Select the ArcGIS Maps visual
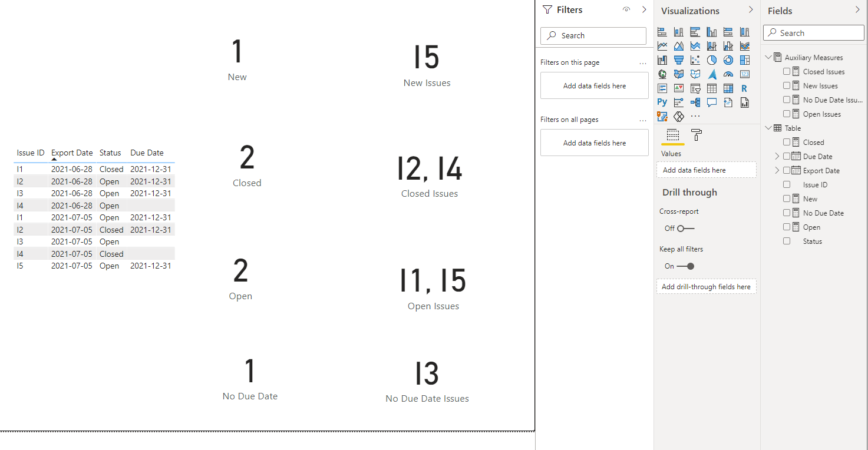 [662, 117]
